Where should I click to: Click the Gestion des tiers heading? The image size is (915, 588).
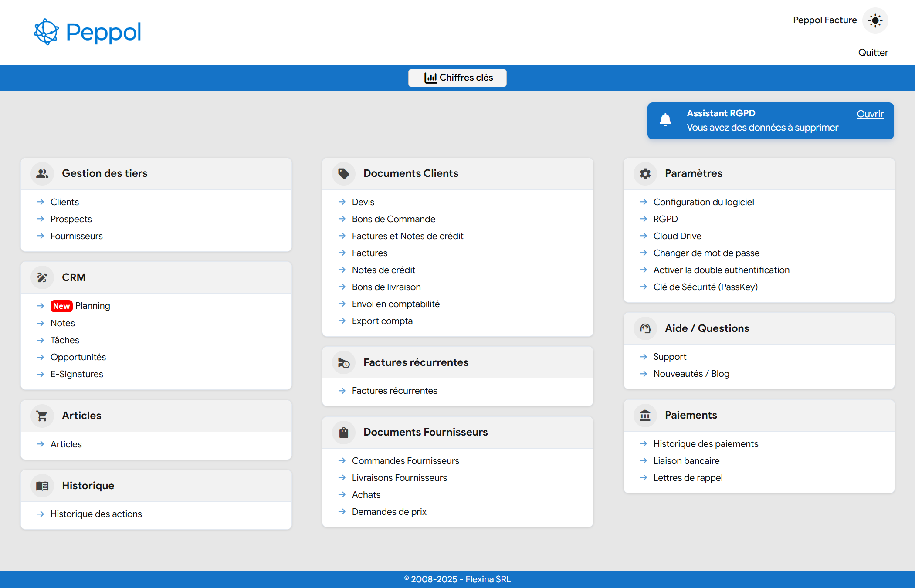click(x=105, y=173)
